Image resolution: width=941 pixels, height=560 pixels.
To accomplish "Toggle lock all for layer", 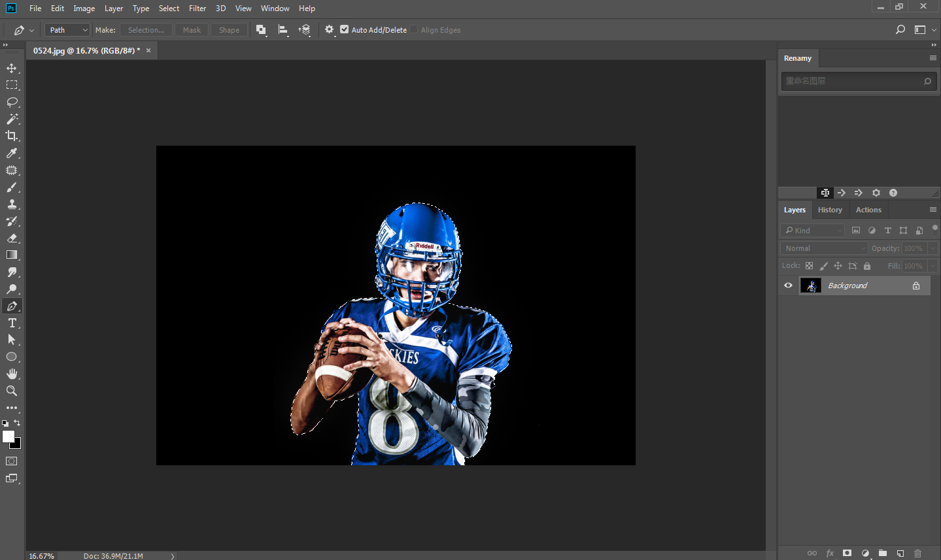I will tap(867, 266).
